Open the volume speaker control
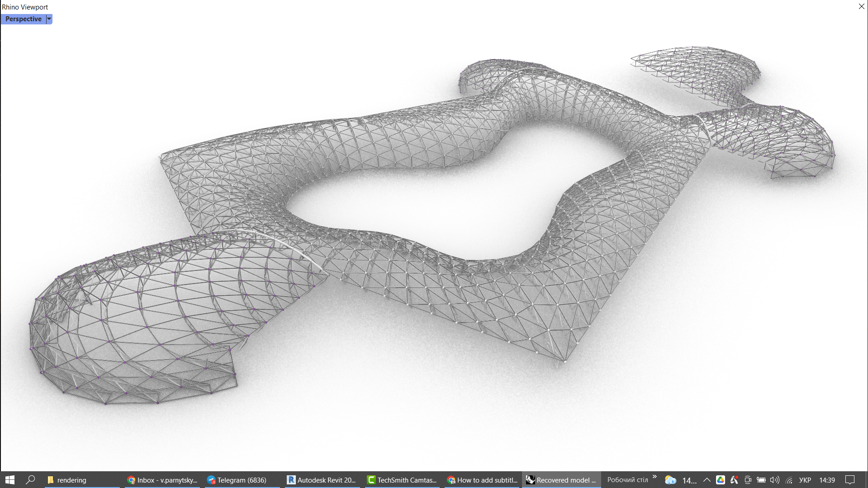 click(x=775, y=480)
